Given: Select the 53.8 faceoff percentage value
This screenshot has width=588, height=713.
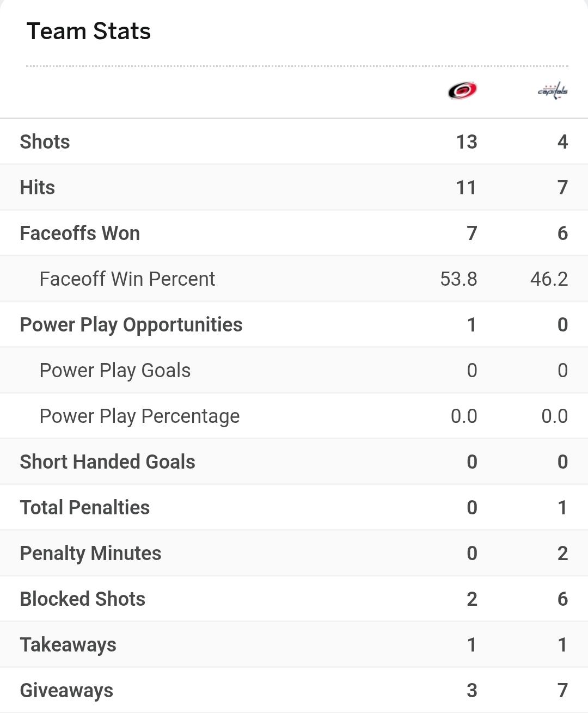Looking at the screenshot, I should (458, 279).
